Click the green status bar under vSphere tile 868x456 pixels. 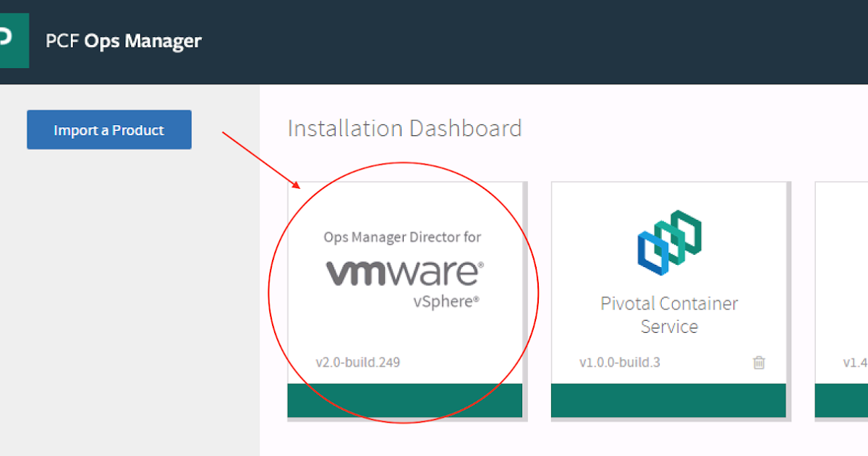[404, 400]
